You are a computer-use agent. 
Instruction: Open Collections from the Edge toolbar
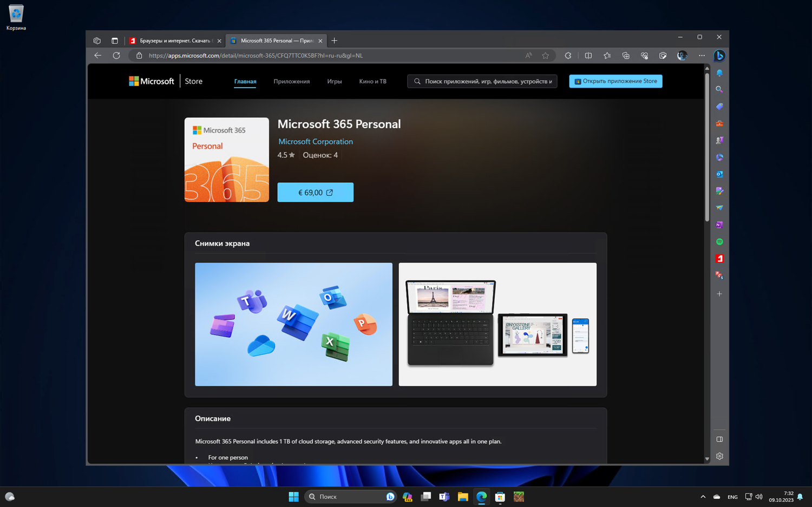(626, 55)
